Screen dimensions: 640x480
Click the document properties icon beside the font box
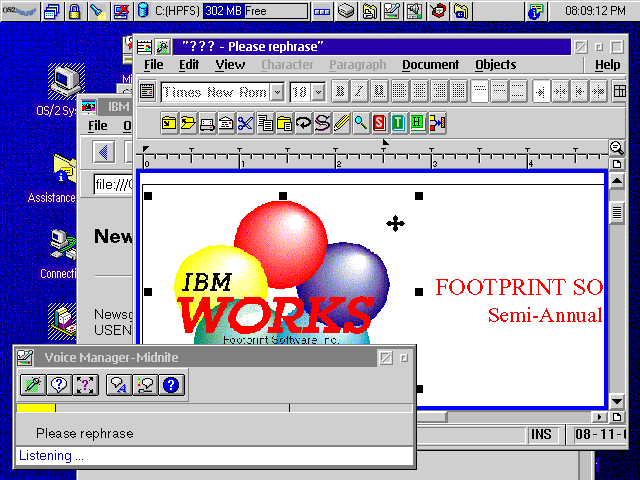pyautogui.click(x=147, y=91)
